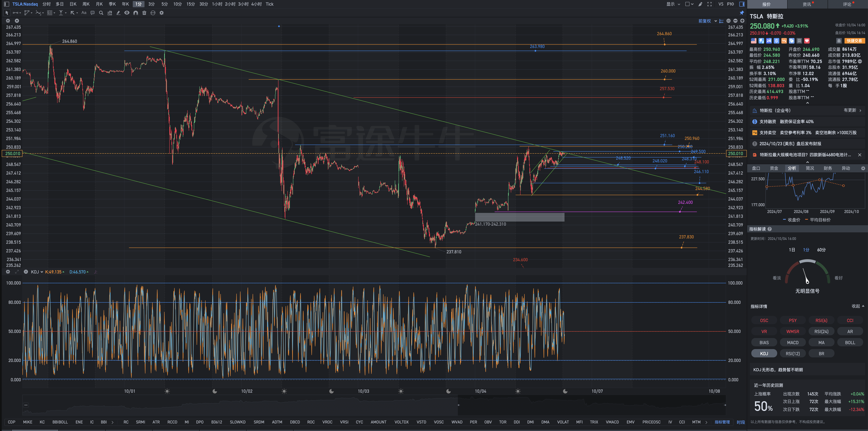Open drawing toolbar settings gear
Screen dimensions: 868x431
[x=162, y=13]
